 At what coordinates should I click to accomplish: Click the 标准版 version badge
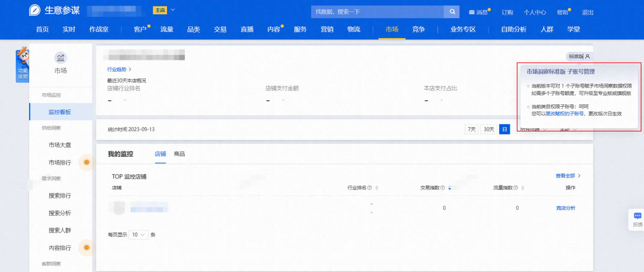pos(579,57)
